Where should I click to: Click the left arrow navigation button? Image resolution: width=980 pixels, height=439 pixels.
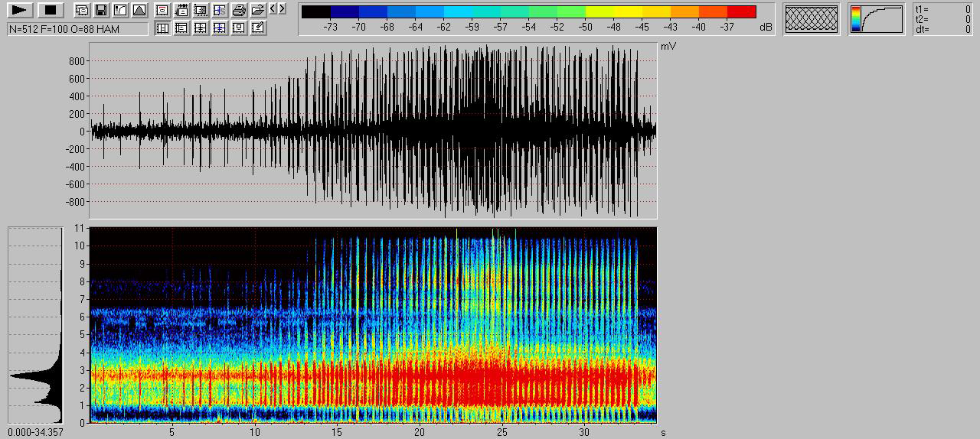click(273, 9)
